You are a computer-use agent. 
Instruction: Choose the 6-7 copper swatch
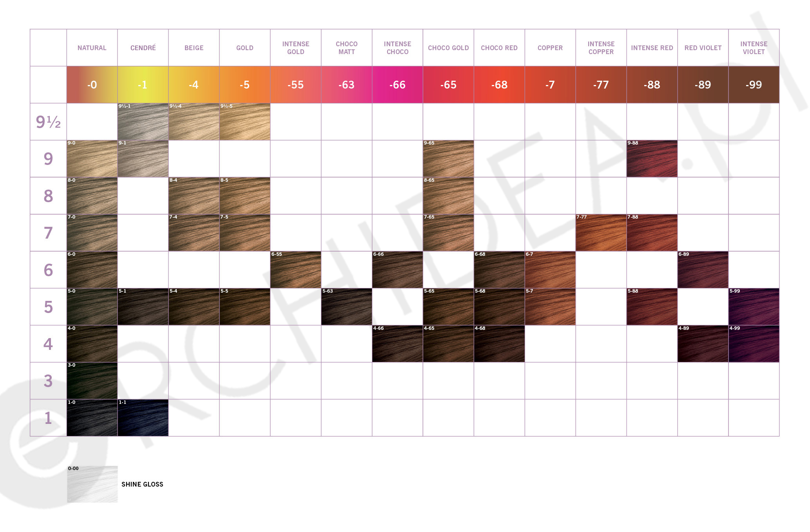pos(550,270)
